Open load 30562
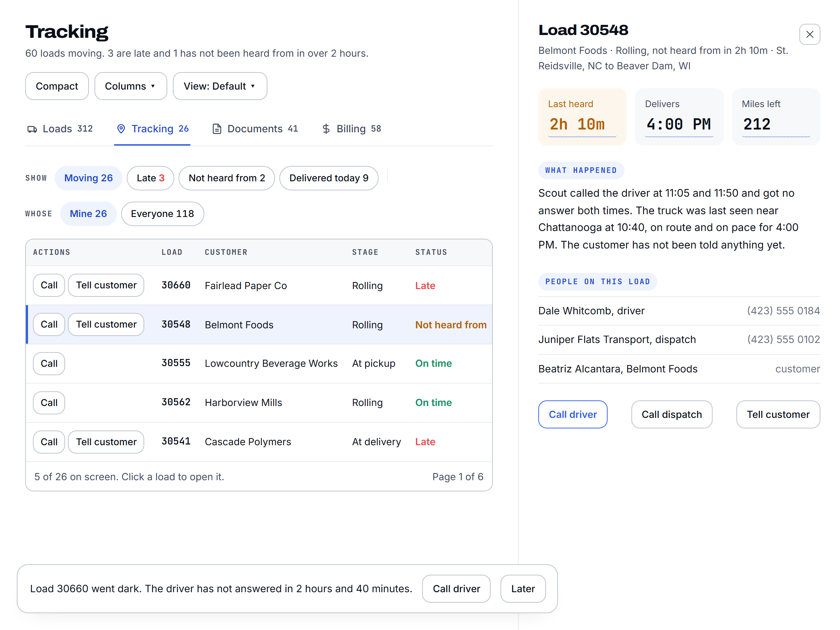Viewport: 840px width, 630px height. click(x=176, y=402)
